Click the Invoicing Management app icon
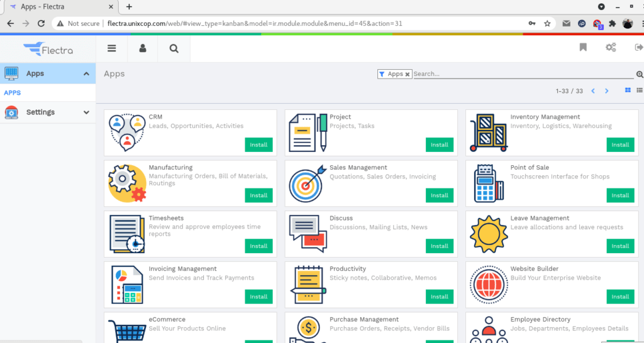644x343 pixels. click(127, 285)
